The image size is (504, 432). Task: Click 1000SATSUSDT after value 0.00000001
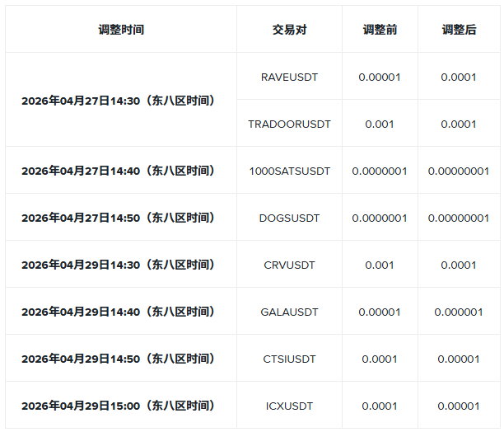(x=459, y=171)
